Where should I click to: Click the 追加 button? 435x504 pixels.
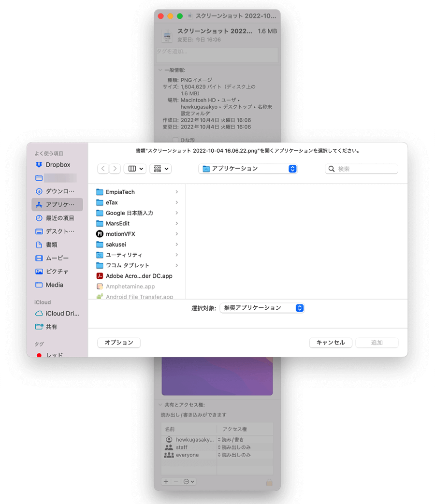(x=377, y=343)
